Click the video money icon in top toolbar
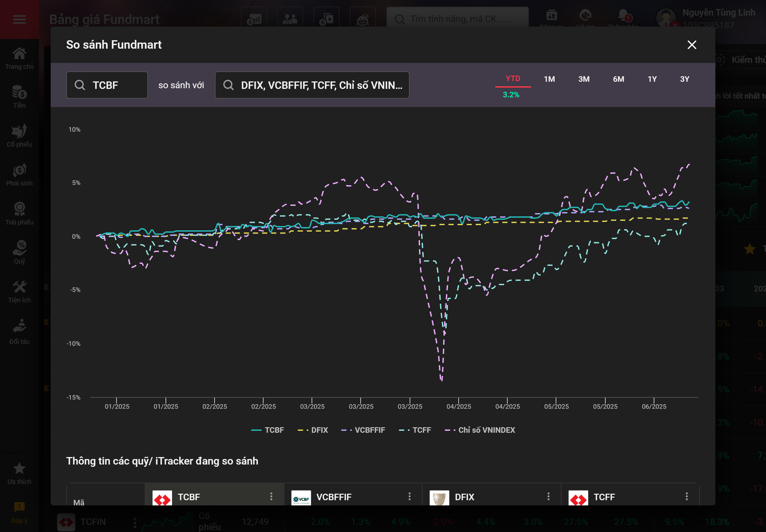The image size is (766, 532). tap(326, 19)
